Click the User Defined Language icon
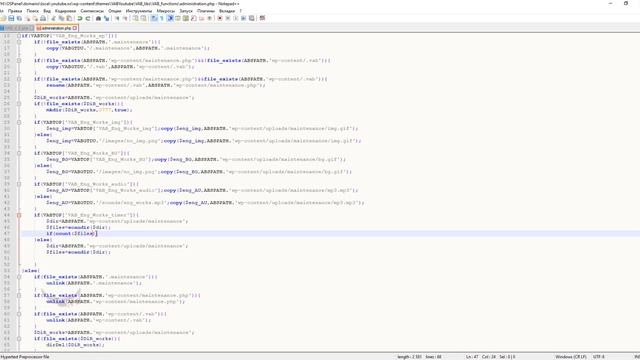The height and width of the screenshot is (360, 640). pyautogui.click(x=178, y=18)
